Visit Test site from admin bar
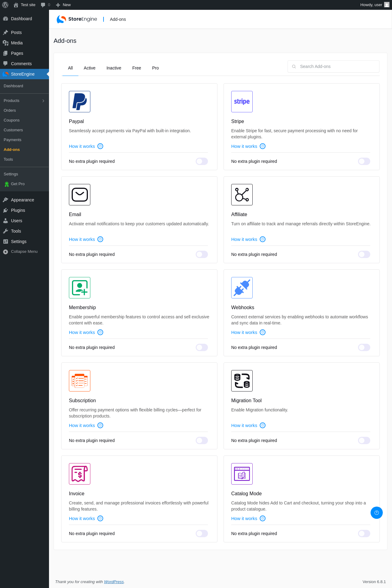The height and width of the screenshot is (588, 392). coord(24,5)
